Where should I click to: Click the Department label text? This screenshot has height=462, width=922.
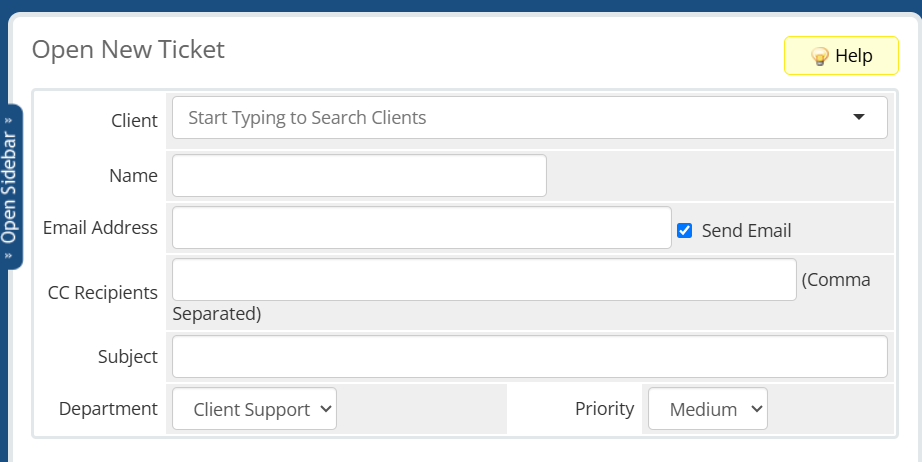(108, 409)
